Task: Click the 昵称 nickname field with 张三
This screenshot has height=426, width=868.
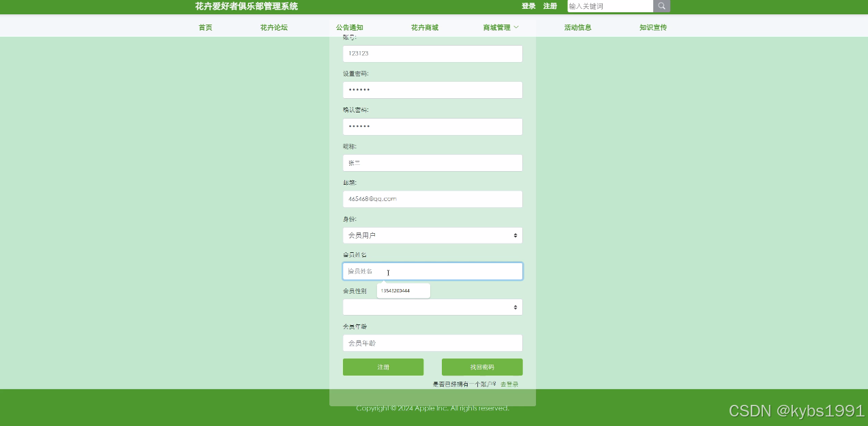Action: 432,163
